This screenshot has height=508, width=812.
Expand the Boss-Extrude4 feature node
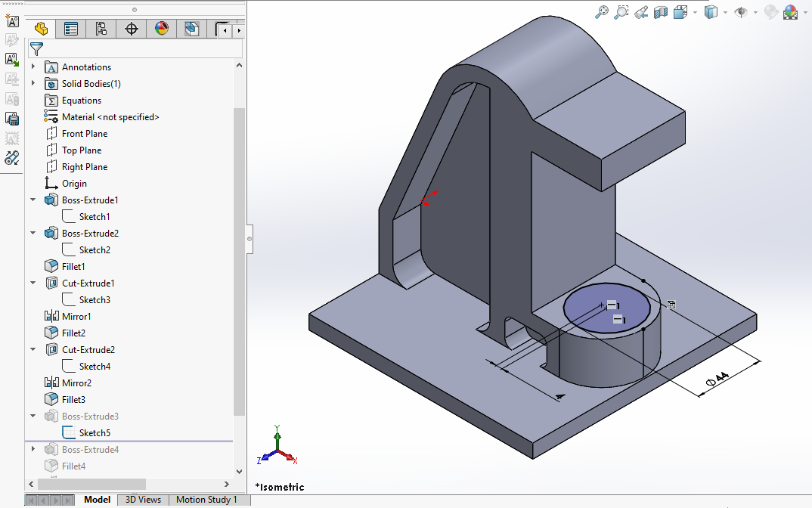coord(33,450)
